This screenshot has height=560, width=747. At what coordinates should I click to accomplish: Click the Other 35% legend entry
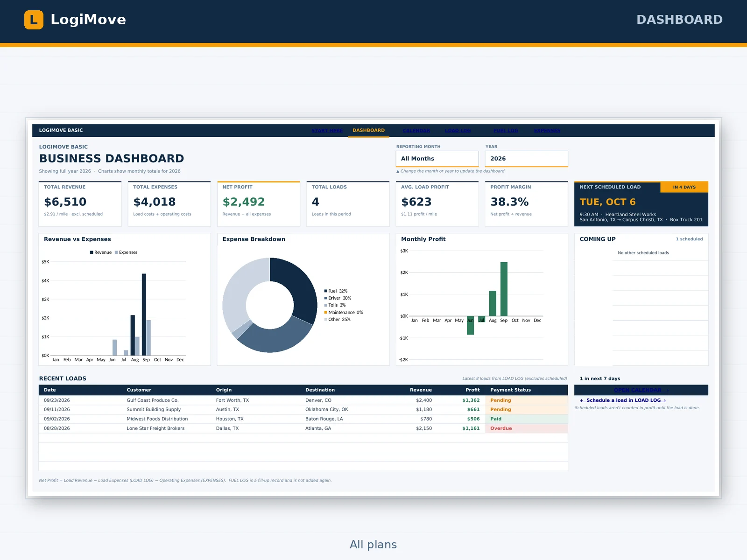pos(338,320)
